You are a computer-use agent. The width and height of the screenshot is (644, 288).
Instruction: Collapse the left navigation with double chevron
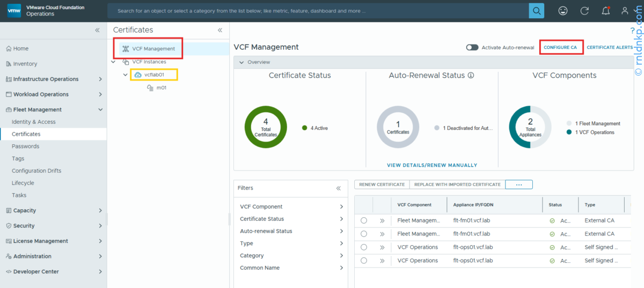click(97, 31)
